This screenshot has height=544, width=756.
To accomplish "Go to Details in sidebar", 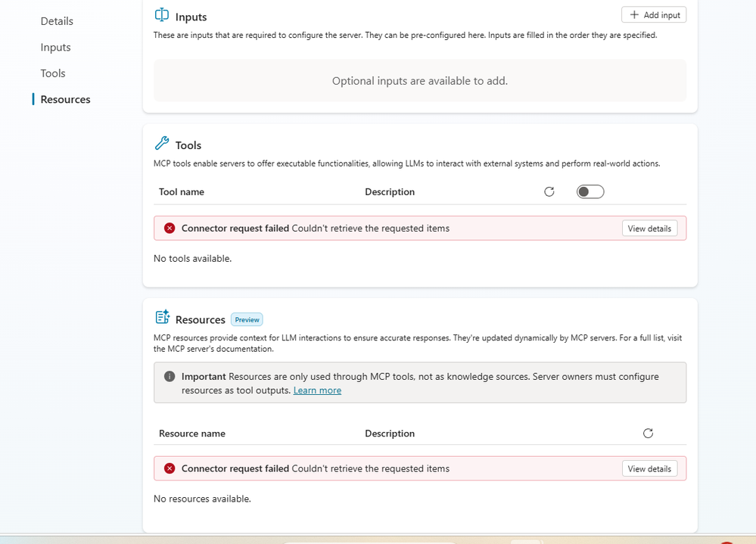I will pos(57,21).
